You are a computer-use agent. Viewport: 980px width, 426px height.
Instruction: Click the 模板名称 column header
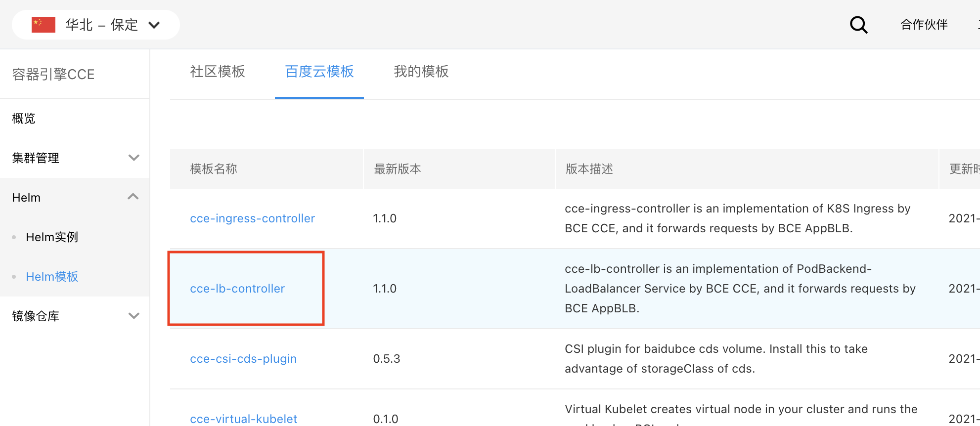214,169
